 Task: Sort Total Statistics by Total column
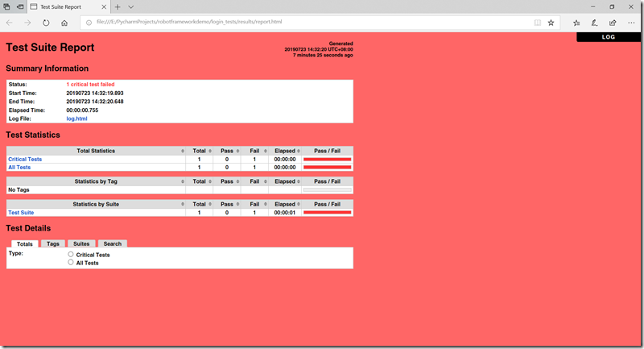(199, 151)
